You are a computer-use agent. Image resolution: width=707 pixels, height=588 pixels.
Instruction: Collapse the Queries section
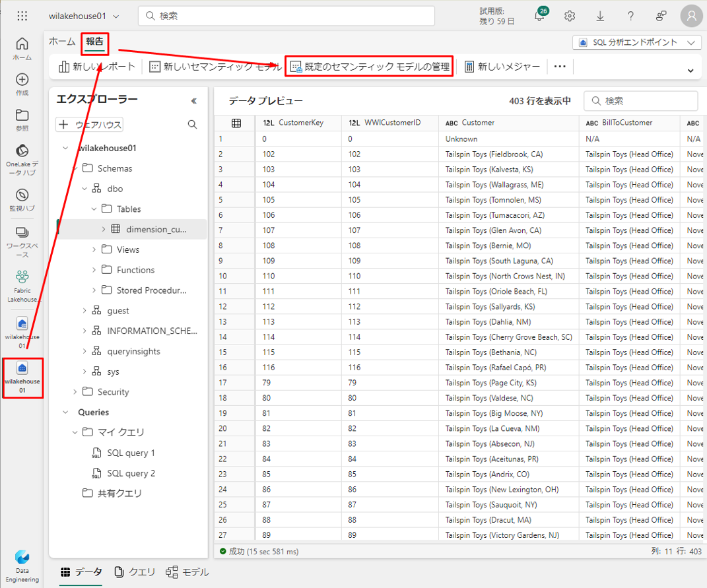(65, 412)
